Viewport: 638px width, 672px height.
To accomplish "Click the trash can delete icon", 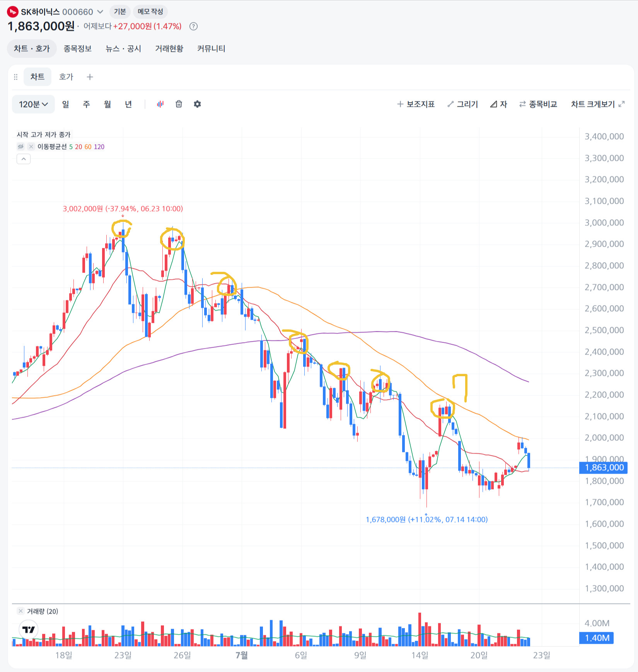I will pos(179,104).
